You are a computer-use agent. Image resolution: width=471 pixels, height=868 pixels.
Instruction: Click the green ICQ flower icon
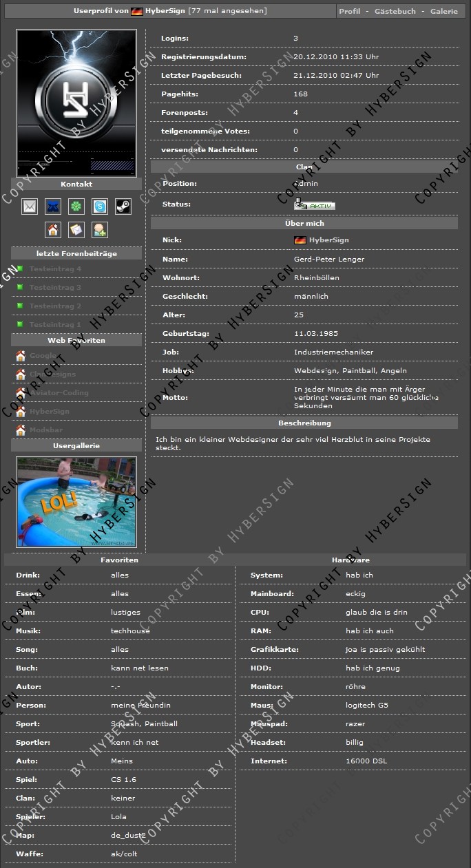[76, 207]
